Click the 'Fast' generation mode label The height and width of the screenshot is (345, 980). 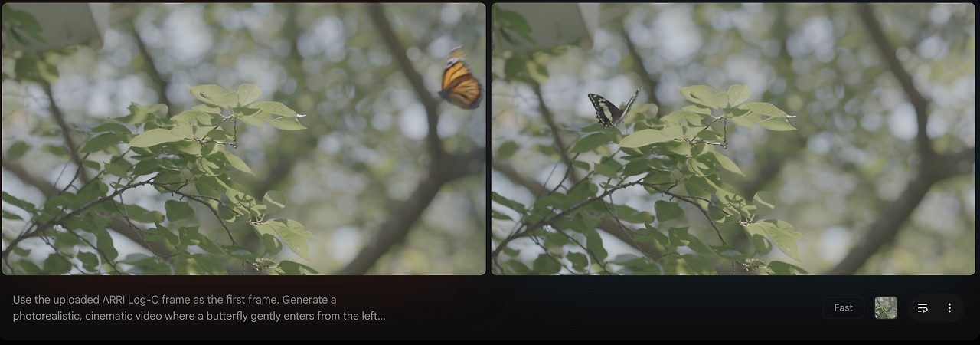[844, 307]
